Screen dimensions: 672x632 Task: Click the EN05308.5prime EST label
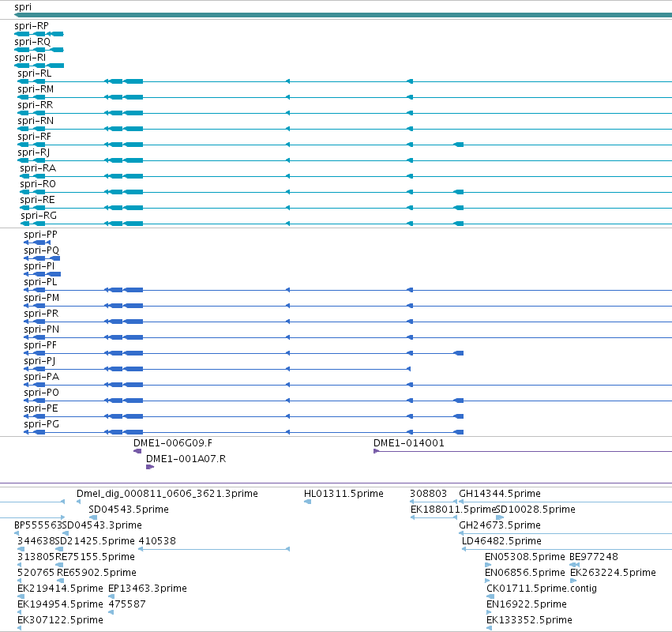(525, 558)
